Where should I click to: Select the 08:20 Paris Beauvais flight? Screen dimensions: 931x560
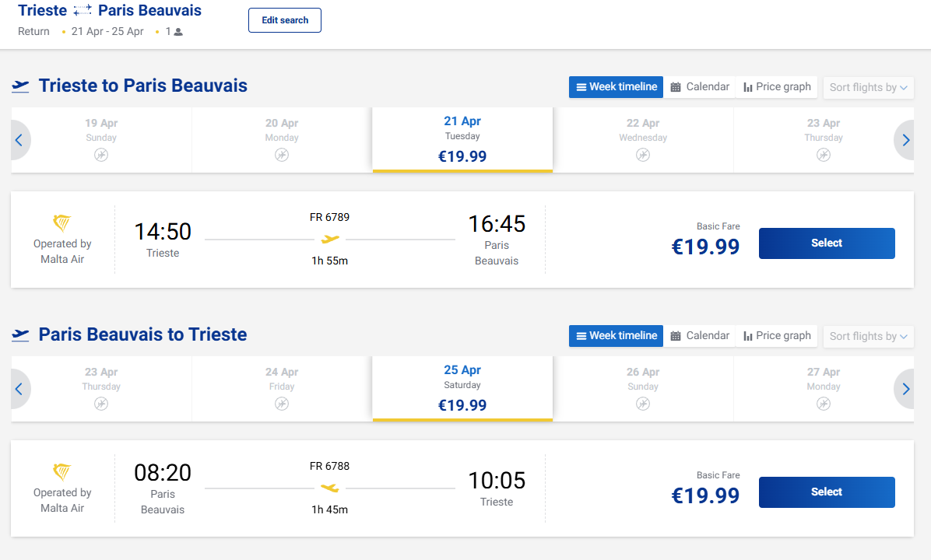(826, 492)
